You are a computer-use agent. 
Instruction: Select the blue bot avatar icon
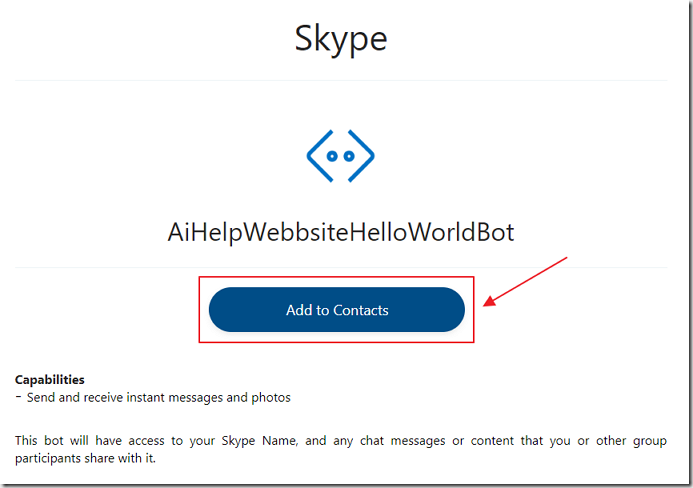pos(340,156)
